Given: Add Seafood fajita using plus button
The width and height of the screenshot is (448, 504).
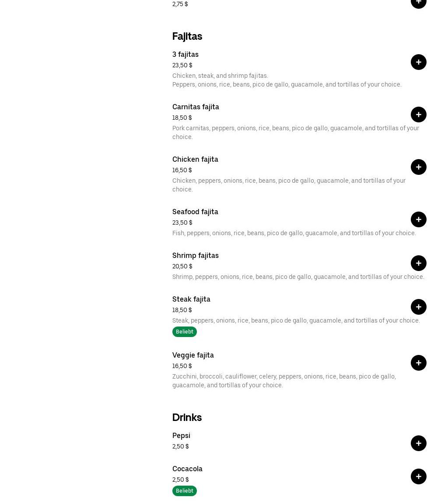Looking at the screenshot, I should point(418,219).
